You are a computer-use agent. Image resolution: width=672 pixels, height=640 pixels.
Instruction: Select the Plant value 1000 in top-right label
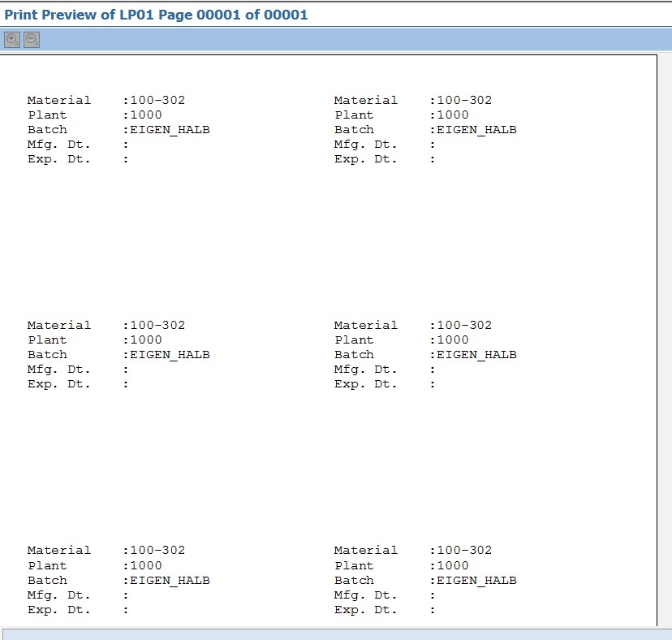pyautogui.click(x=452, y=115)
